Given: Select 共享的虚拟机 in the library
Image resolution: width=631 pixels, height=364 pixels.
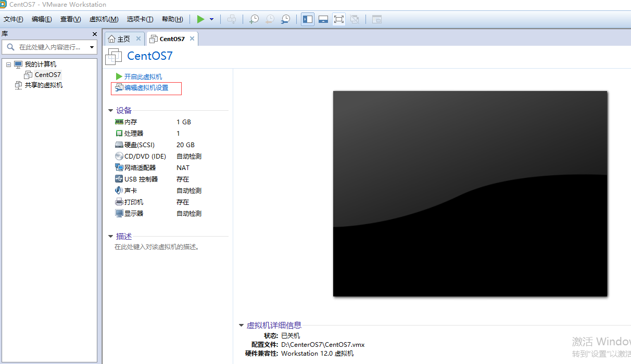Looking at the screenshot, I should [43, 85].
